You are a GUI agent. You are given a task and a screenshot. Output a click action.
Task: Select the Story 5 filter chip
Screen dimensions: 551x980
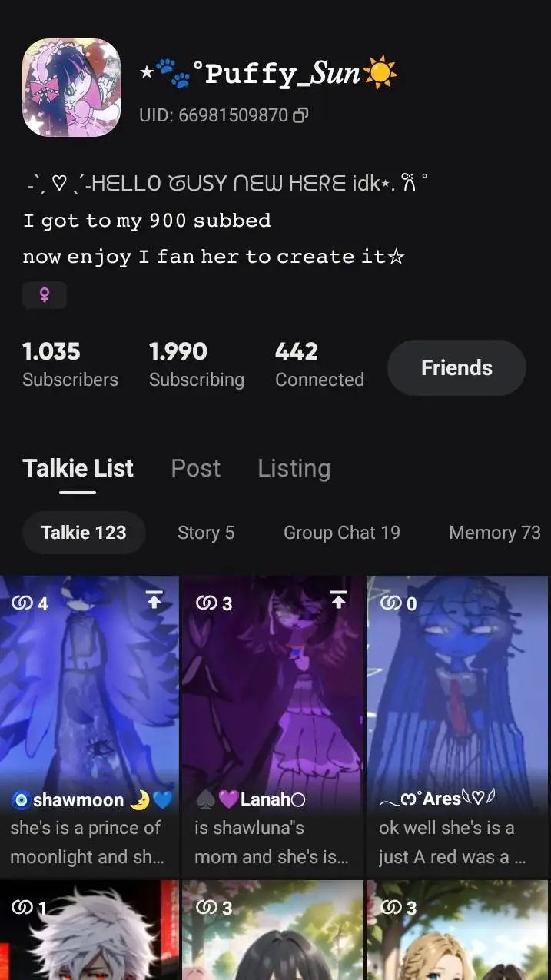[205, 533]
